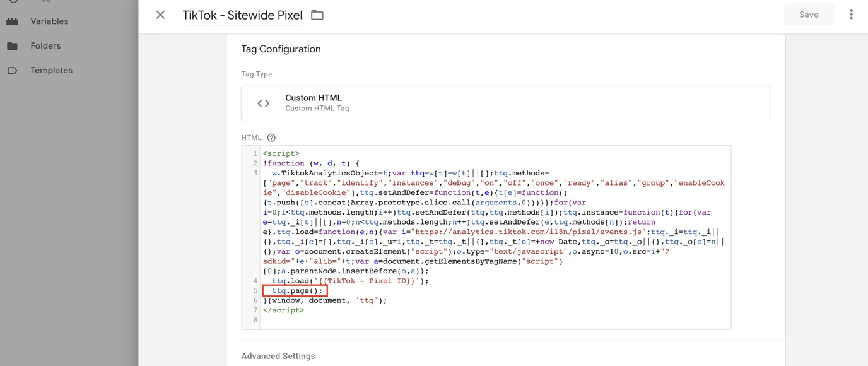
Task: Close the tag editor panel
Action: 160,15
